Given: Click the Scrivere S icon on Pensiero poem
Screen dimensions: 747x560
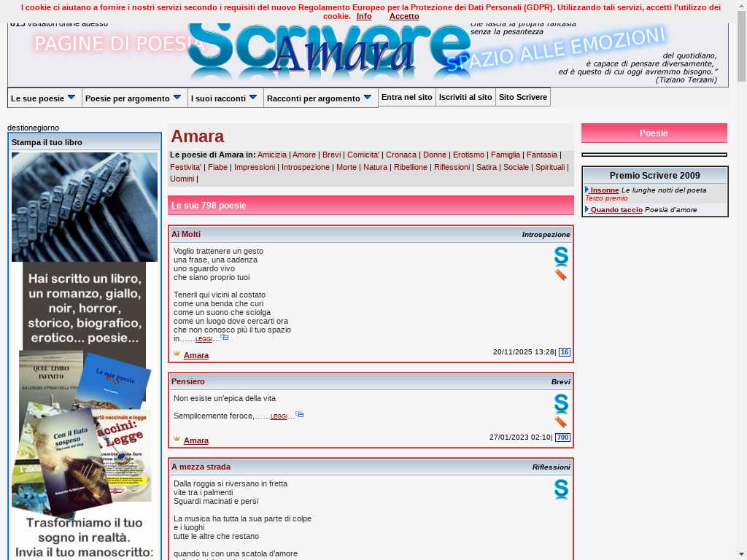Looking at the screenshot, I should pyautogui.click(x=560, y=404).
